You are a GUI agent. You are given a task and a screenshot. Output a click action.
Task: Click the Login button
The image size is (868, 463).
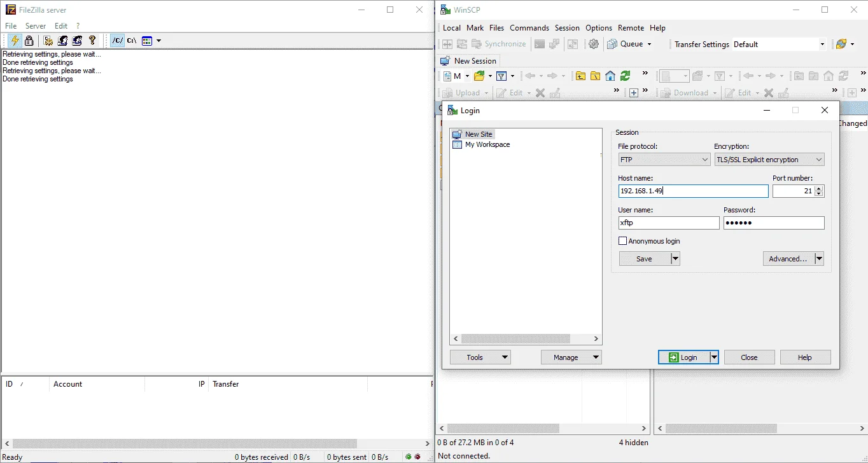pos(683,357)
